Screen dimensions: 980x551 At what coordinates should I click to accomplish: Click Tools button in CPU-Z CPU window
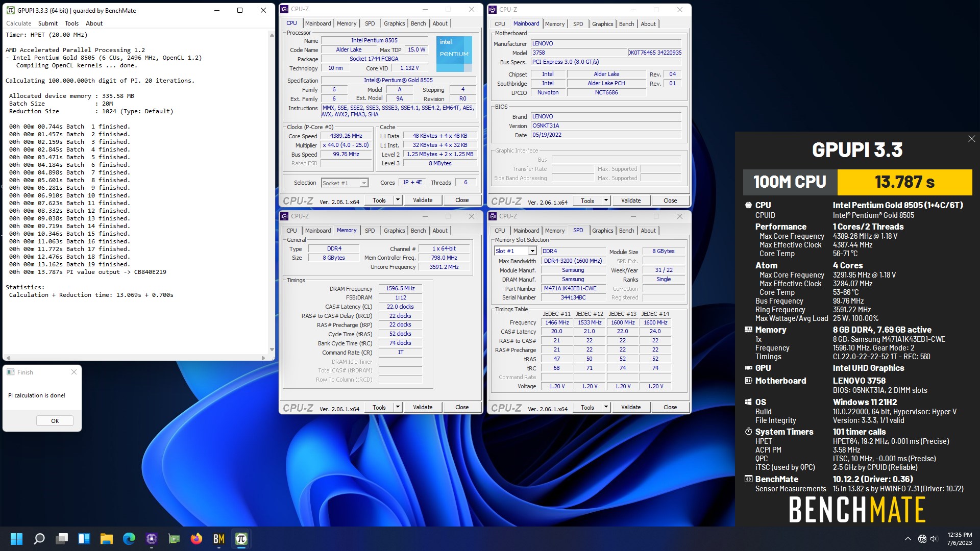pos(379,200)
